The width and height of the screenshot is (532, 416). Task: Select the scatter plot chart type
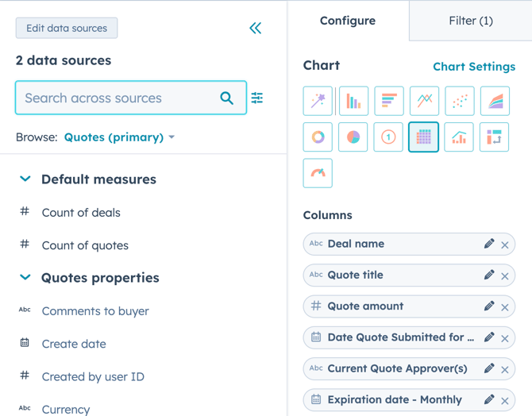click(460, 101)
